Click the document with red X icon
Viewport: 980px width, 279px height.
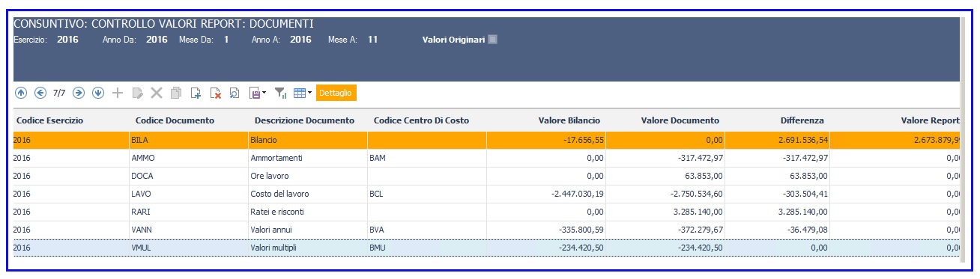215,93
